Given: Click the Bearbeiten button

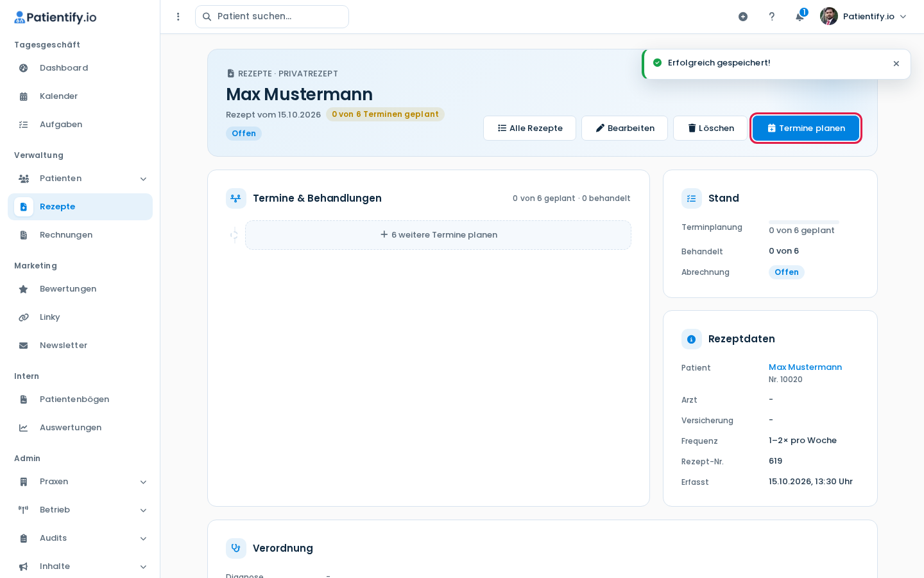Looking at the screenshot, I should click(624, 128).
